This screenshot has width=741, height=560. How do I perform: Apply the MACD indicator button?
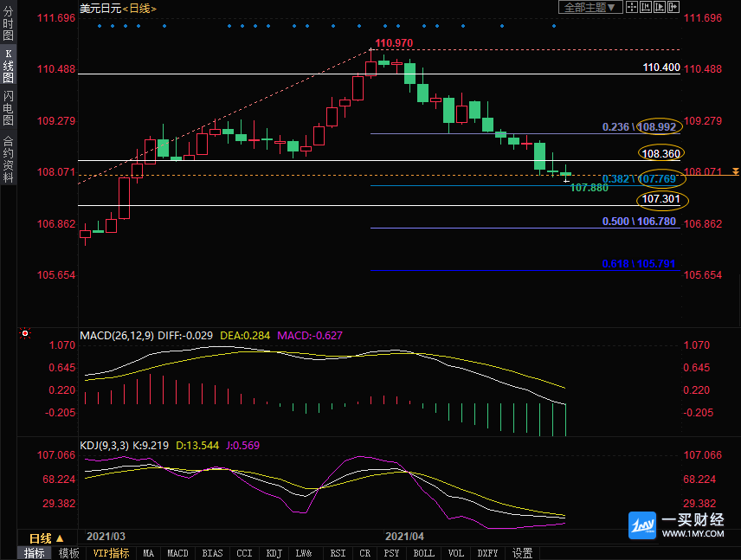point(177,553)
